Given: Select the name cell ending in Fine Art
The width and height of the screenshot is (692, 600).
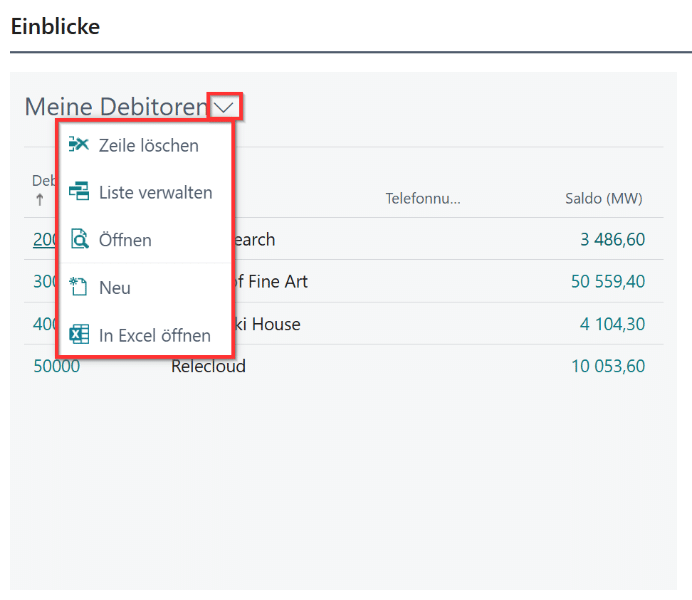Looking at the screenshot, I should (272, 282).
